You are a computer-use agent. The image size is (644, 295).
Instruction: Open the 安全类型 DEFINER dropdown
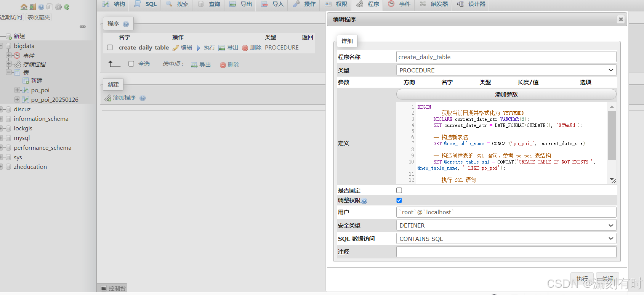point(506,225)
